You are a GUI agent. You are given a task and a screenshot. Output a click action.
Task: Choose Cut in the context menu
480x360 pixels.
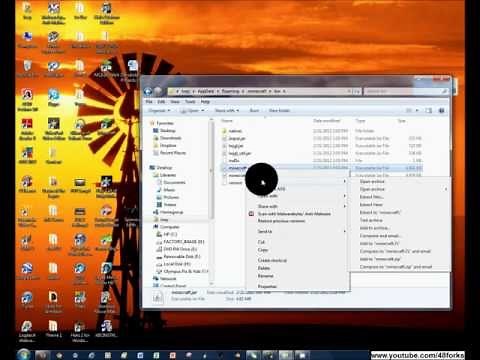pos(261,242)
